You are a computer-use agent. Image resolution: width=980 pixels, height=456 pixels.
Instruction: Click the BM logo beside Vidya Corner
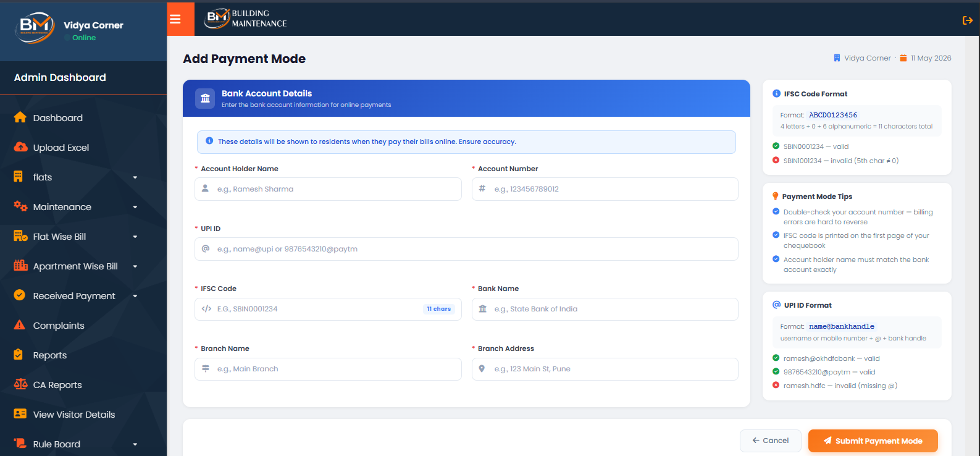coord(35,28)
